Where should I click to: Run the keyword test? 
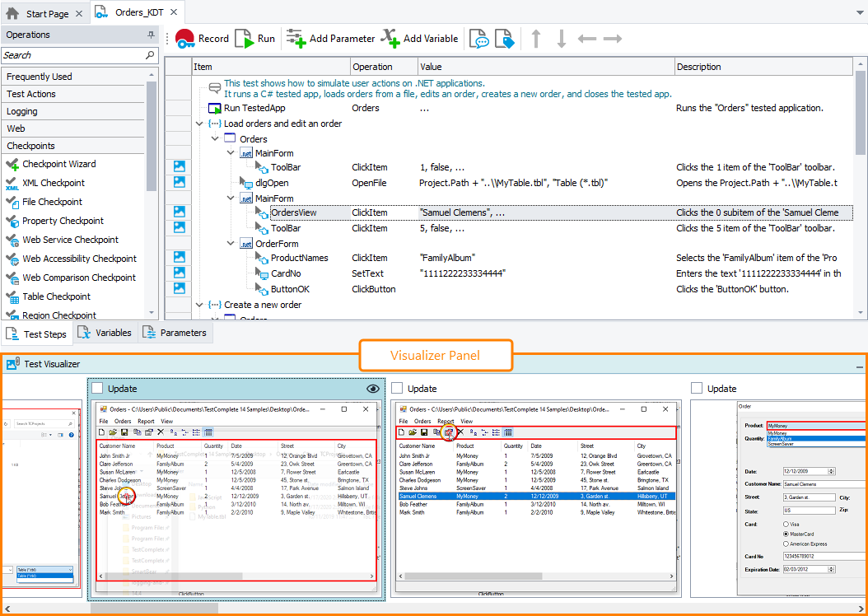[x=255, y=38]
